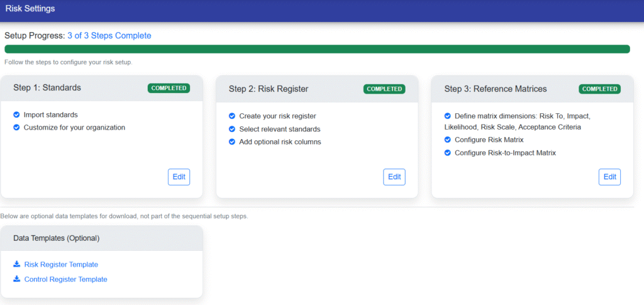
Task: Select the 3 of 3 Steps Complete text
Action: pyautogui.click(x=109, y=36)
